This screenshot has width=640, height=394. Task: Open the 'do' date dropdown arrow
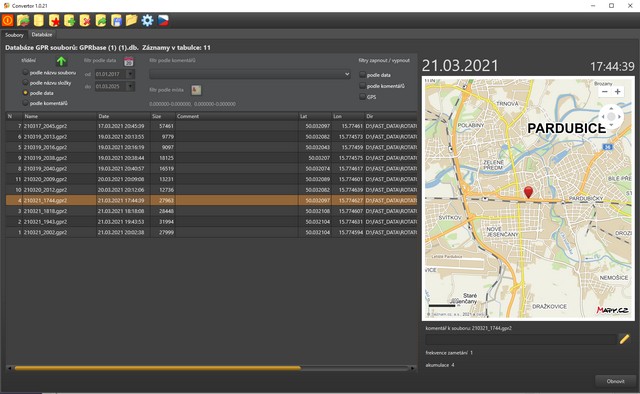point(130,86)
